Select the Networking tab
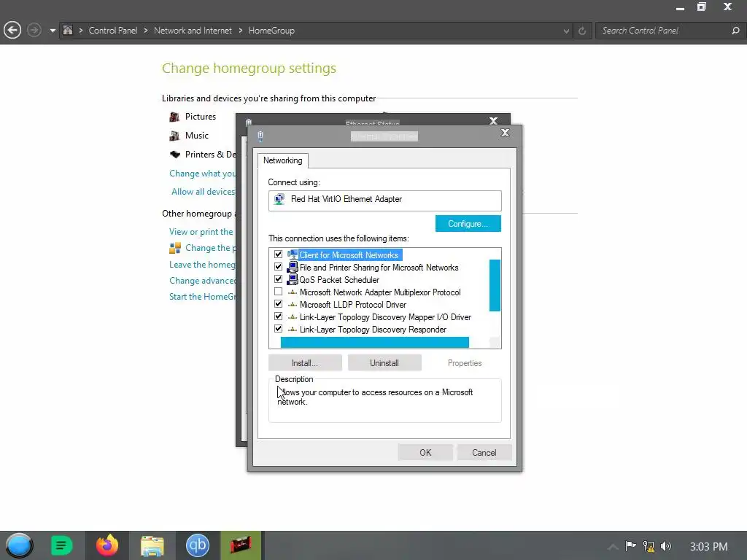Viewport: 747px width, 560px height. pyautogui.click(x=283, y=160)
